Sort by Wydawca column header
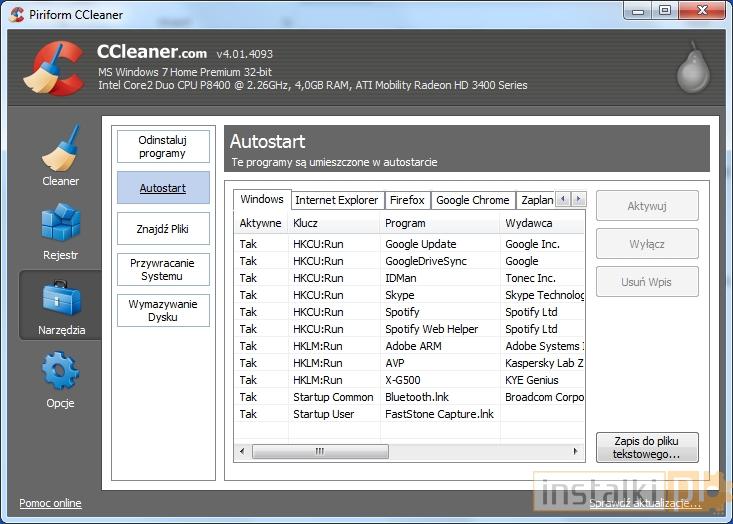 click(x=542, y=223)
